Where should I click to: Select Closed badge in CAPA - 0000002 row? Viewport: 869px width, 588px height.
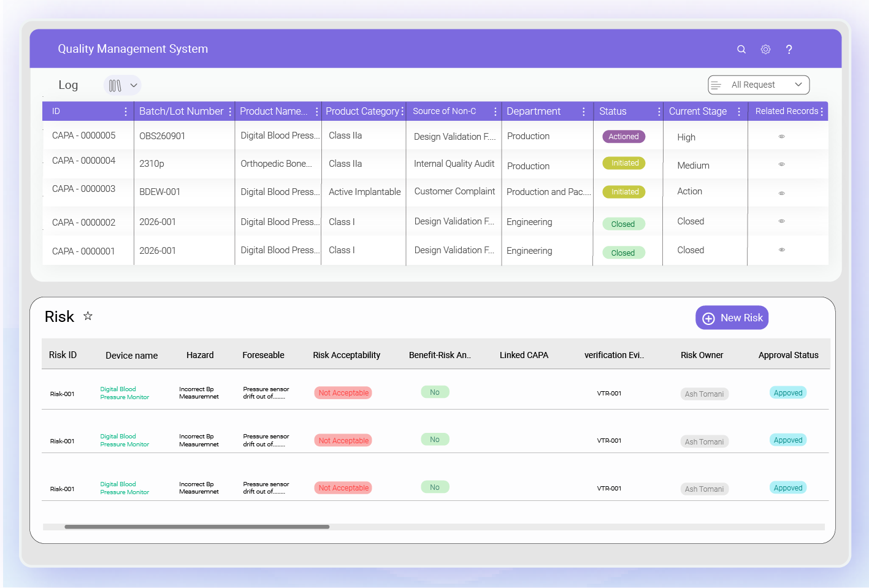[x=623, y=224]
